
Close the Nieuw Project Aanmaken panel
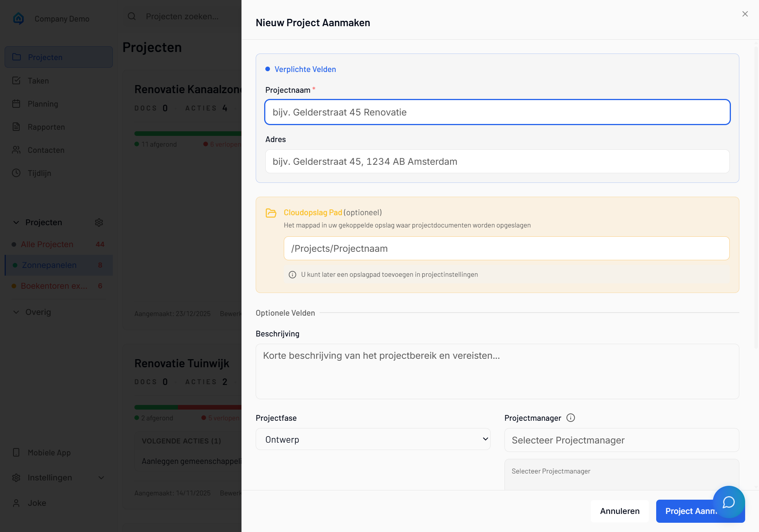[x=745, y=14]
